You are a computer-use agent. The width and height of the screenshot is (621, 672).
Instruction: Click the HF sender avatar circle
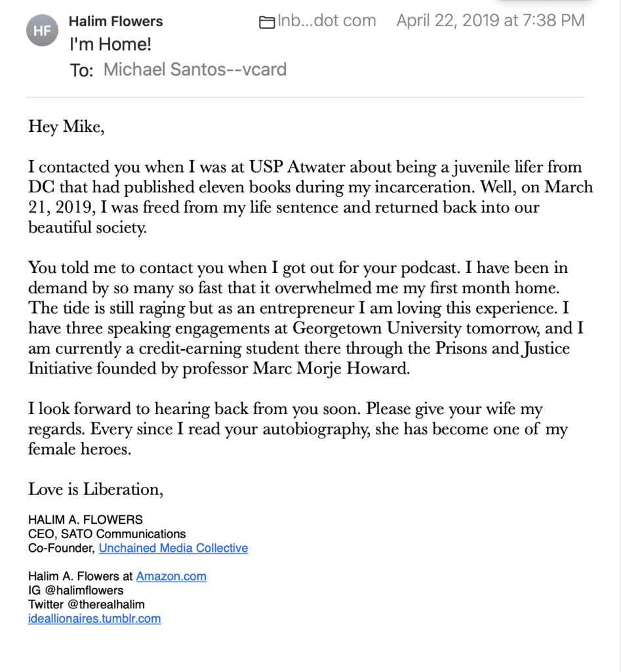coord(42,30)
